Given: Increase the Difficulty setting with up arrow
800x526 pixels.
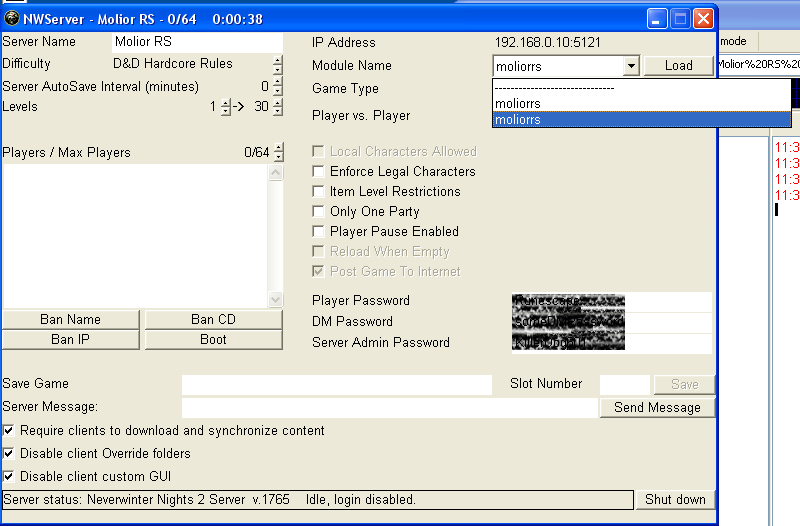Looking at the screenshot, I should point(278,60).
